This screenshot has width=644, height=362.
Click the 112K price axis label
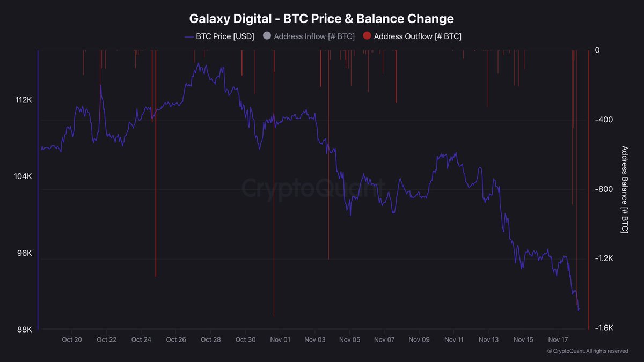click(x=24, y=100)
